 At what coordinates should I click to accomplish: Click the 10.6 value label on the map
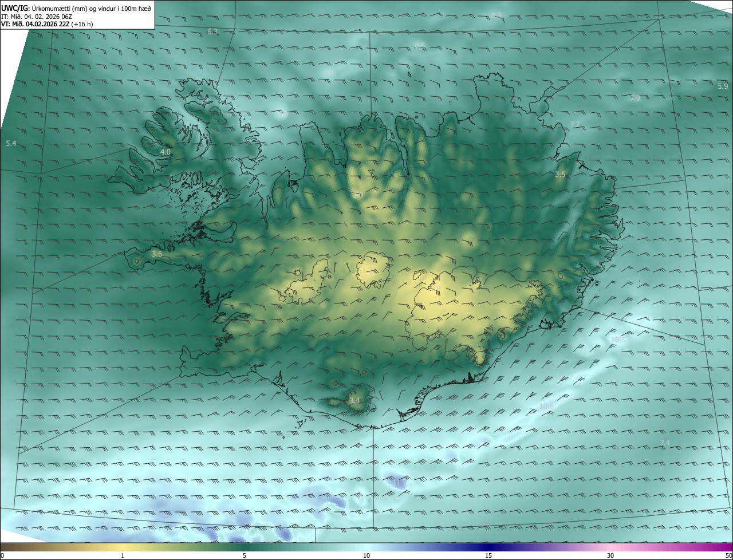[547, 407]
